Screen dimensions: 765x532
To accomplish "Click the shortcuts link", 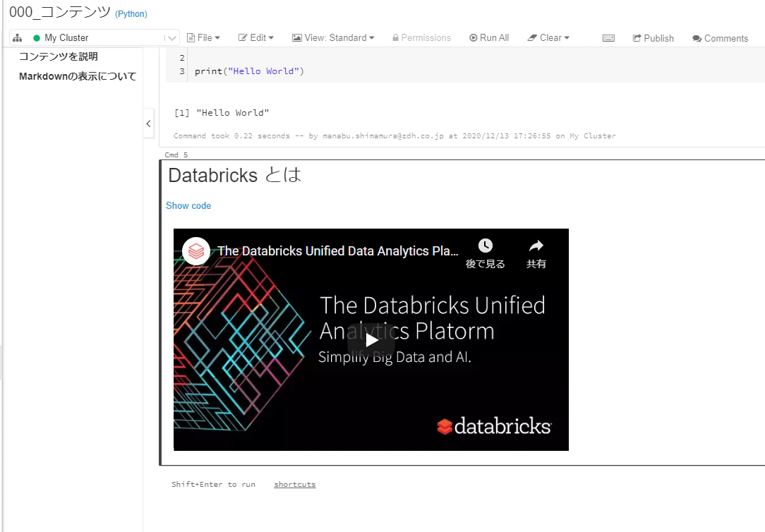I will [295, 484].
